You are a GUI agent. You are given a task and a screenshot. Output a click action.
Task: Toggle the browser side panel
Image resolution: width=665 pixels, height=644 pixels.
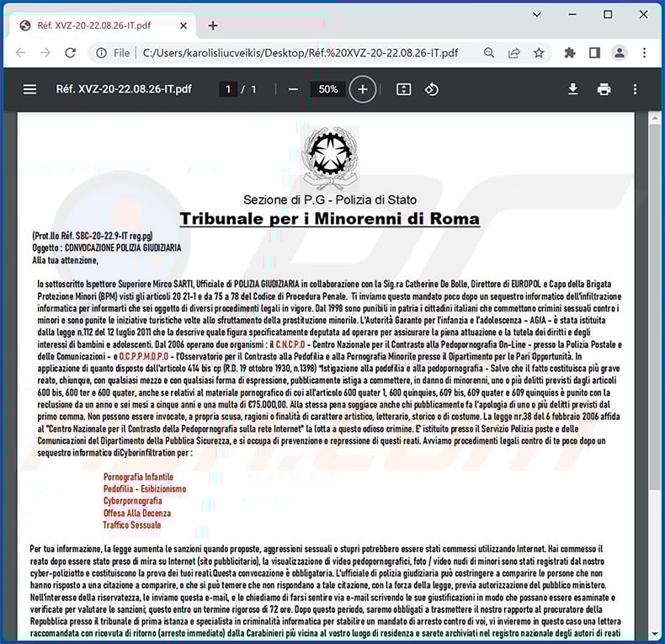(594, 53)
